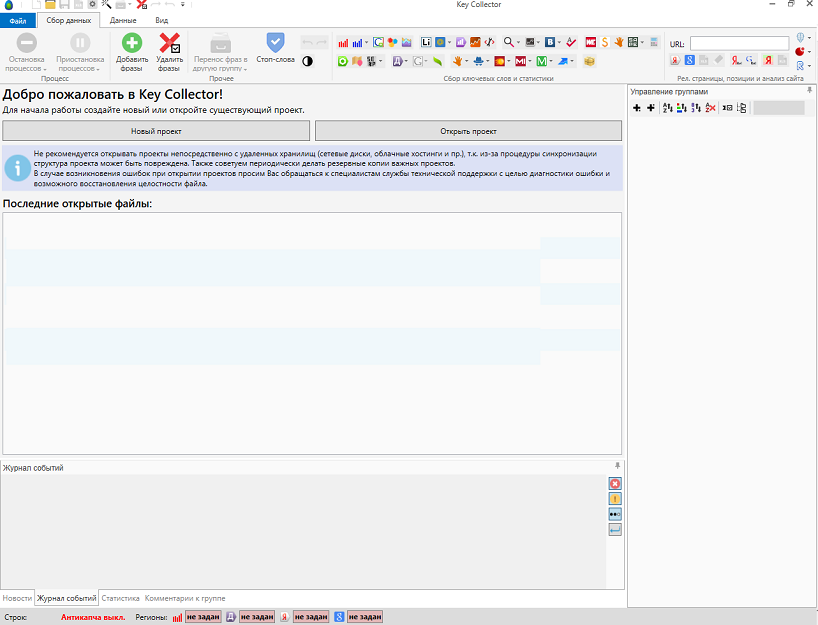Click the green 'M' icon
The height and width of the screenshot is (625, 818).
(x=542, y=62)
